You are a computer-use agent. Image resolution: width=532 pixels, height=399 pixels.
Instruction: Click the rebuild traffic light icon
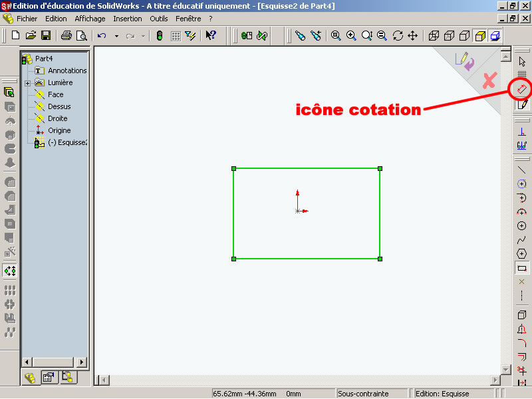tap(160, 35)
